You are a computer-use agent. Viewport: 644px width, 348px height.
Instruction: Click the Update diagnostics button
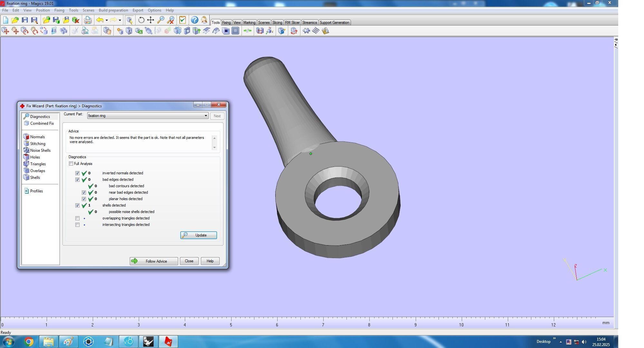[x=198, y=235]
